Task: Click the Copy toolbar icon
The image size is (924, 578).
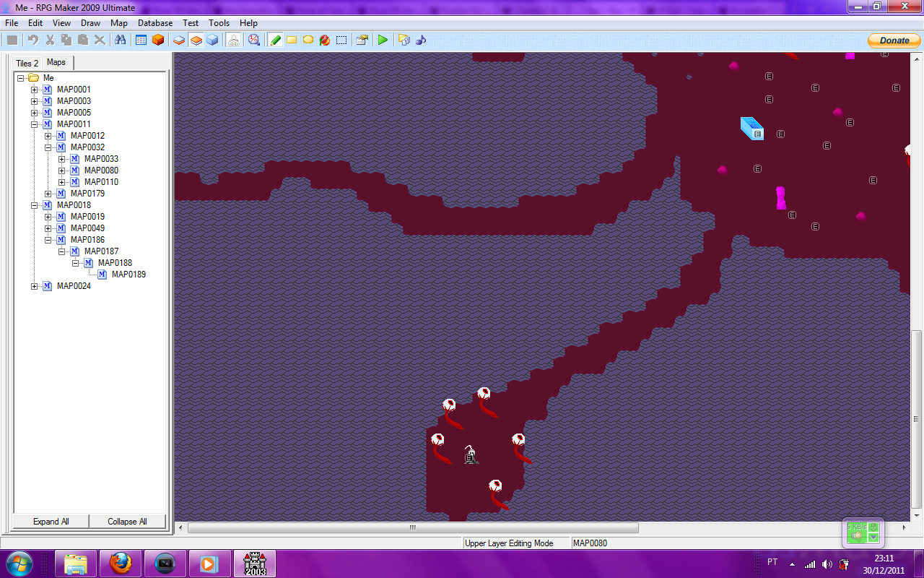Action: pyautogui.click(x=66, y=40)
